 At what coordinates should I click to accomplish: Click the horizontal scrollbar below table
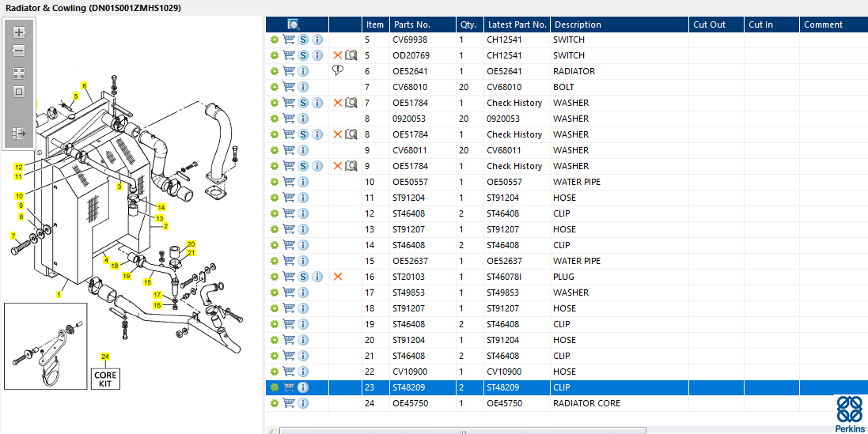pyautogui.click(x=462, y=431)
